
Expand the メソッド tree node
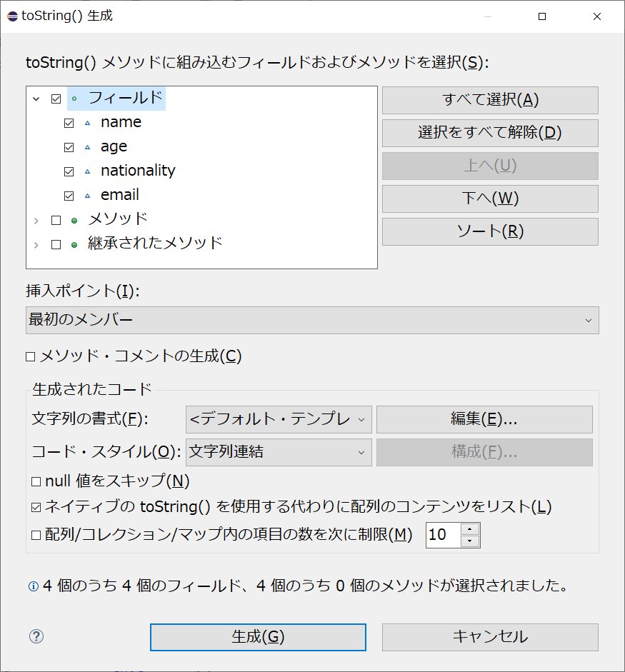[x=36, y=220]
